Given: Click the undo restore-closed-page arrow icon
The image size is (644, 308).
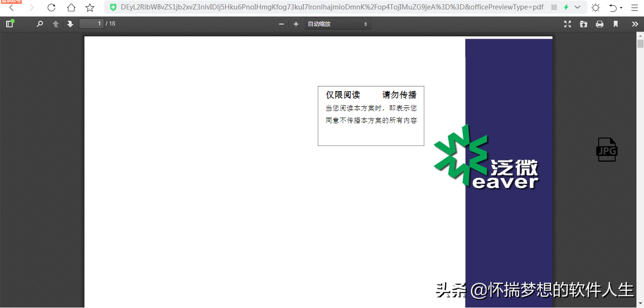Looking at the screenshot, I should [612, 8].
